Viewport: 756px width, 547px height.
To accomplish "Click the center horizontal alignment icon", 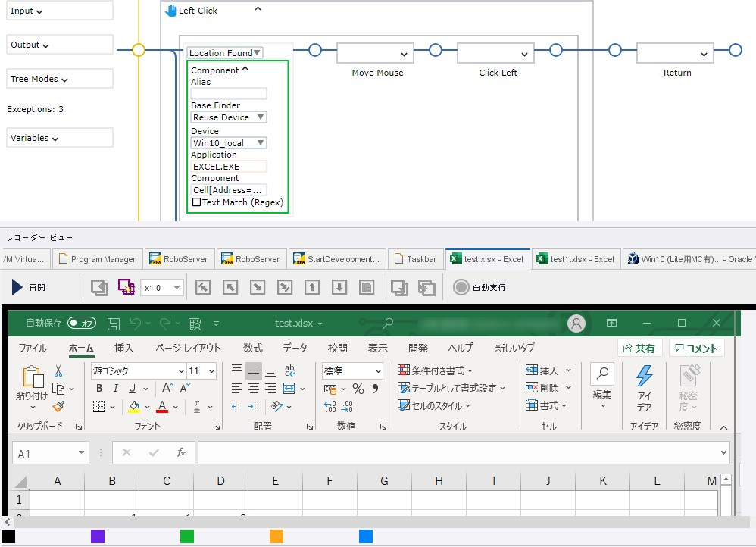I will (x=254, y=389).
